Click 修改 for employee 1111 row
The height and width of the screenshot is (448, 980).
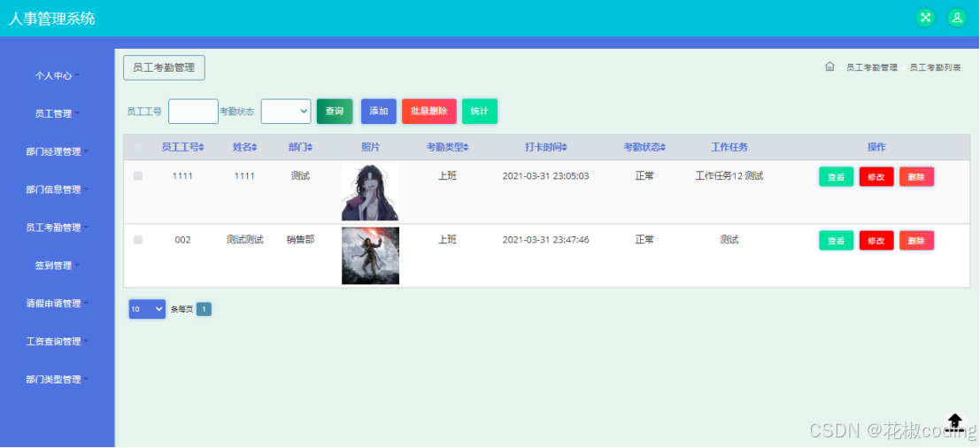(x=876, y=177)
